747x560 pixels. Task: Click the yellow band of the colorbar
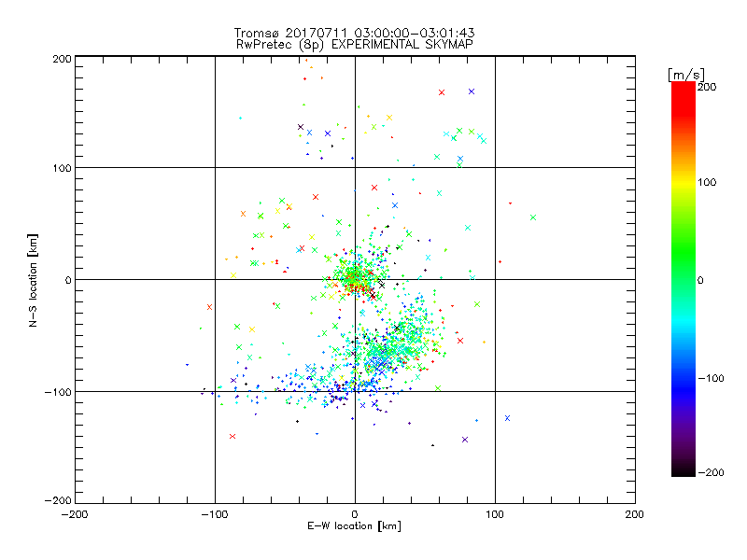pos(684,183)
